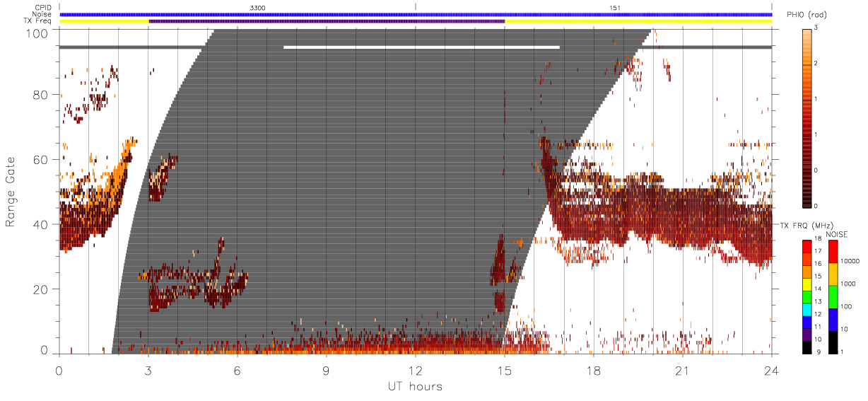This screenshot has width=868, height=401.
Task: Click the '9' label in TX FRQ legend
Action: (x=819, y=351)
